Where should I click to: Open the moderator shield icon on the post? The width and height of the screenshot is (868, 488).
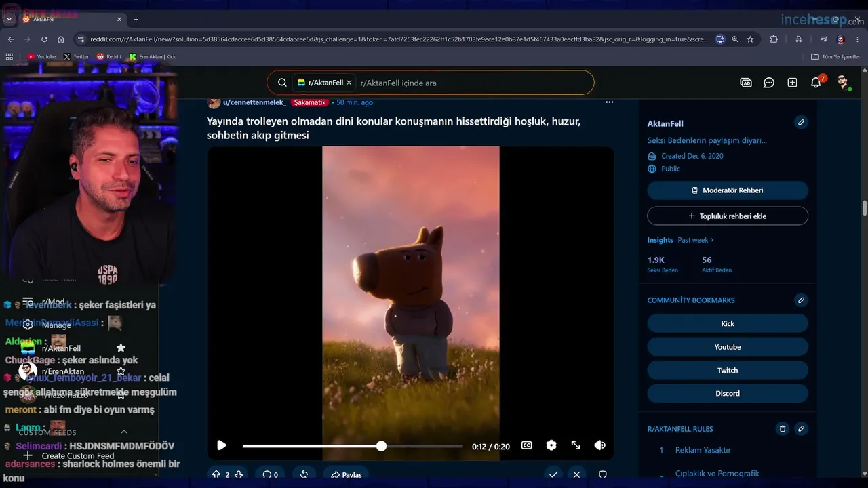coord(602,474)
